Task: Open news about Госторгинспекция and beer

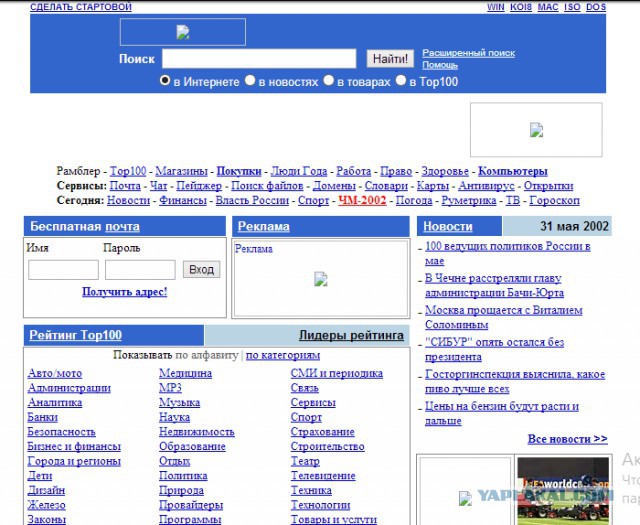Action: click(x=515, y=381)
